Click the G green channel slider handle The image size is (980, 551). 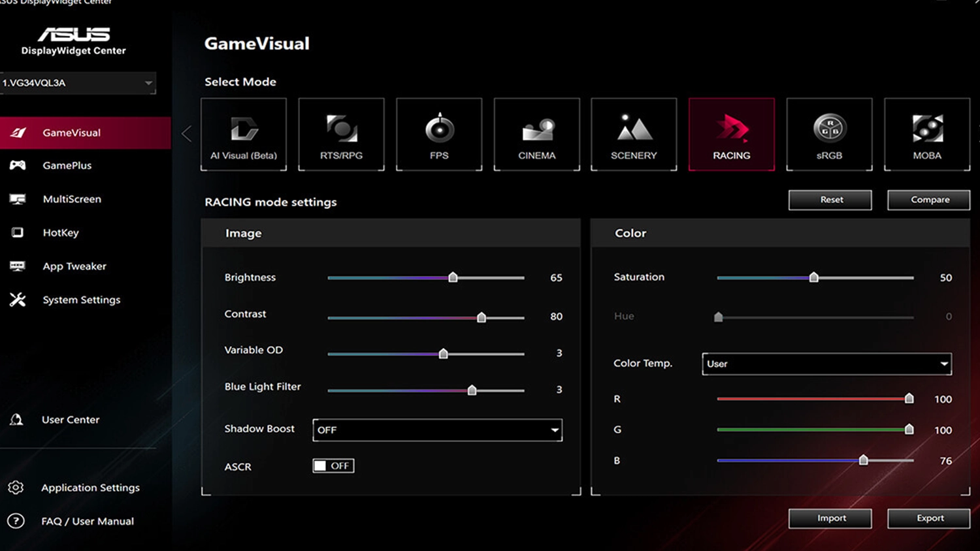(909, 429)
